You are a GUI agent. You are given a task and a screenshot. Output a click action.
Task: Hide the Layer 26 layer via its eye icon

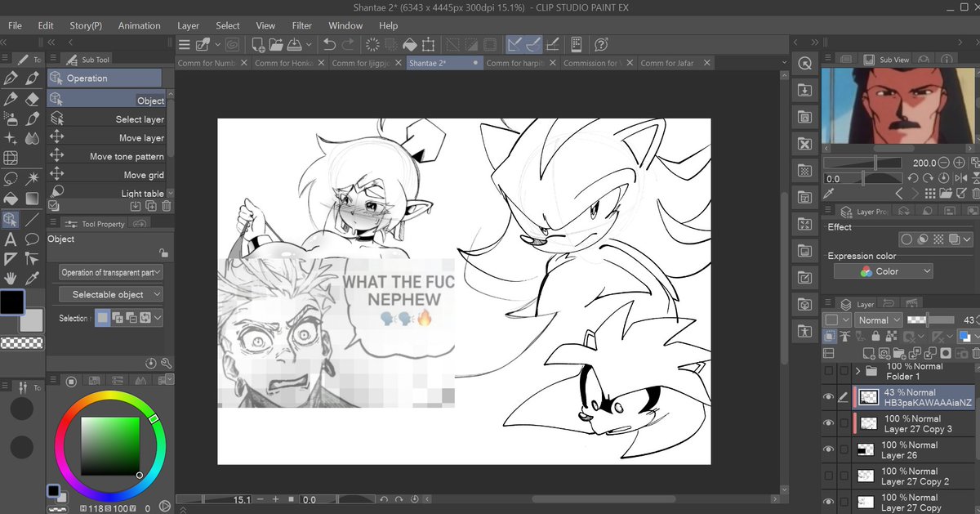coord(829,449)
